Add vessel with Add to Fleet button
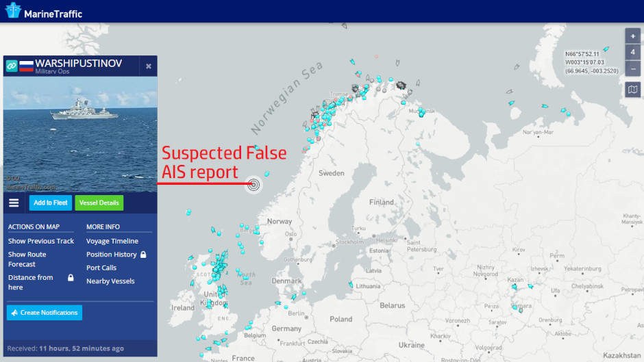The width and height of the screenshot is (644, 362). 51,203
